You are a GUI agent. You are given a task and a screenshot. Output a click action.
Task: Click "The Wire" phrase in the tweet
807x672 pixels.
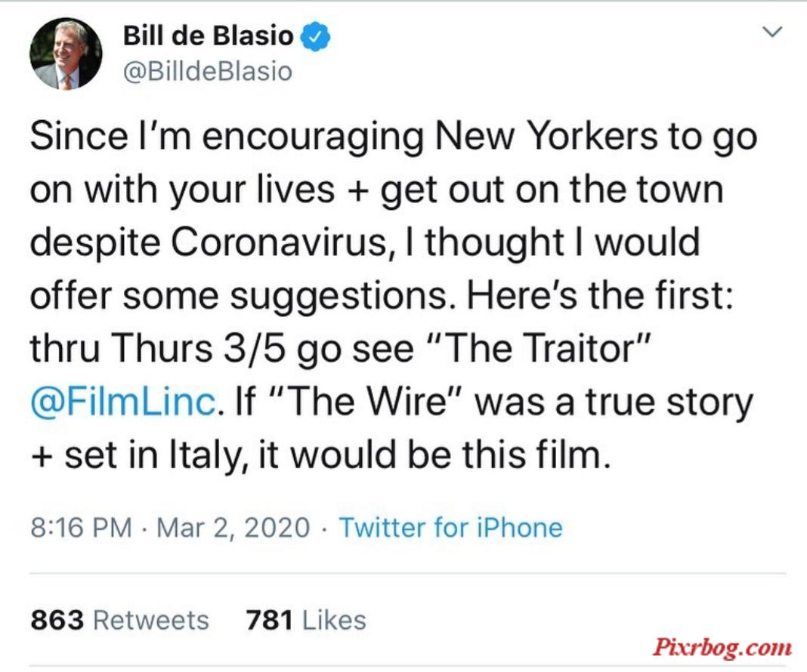(368, 402)
